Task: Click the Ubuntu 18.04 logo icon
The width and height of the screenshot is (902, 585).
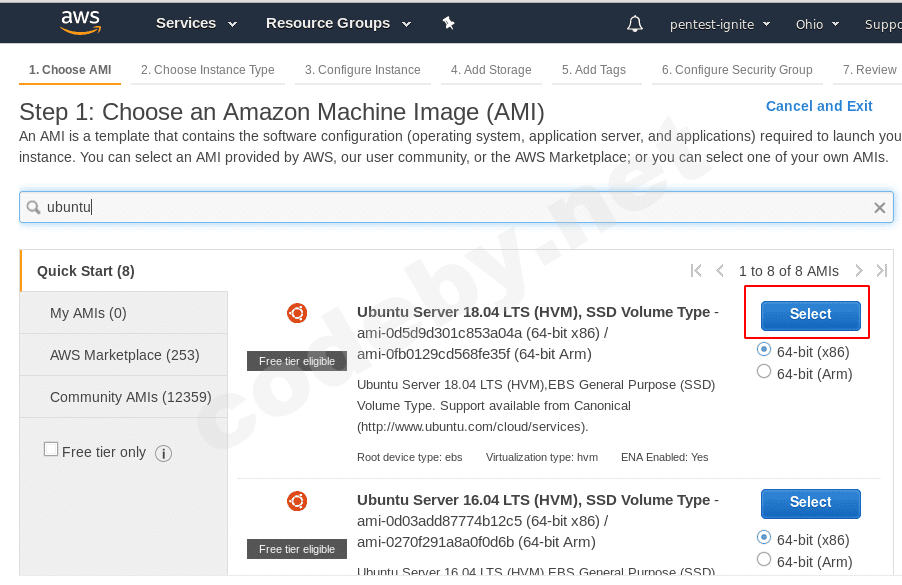Action: (297, 313)
